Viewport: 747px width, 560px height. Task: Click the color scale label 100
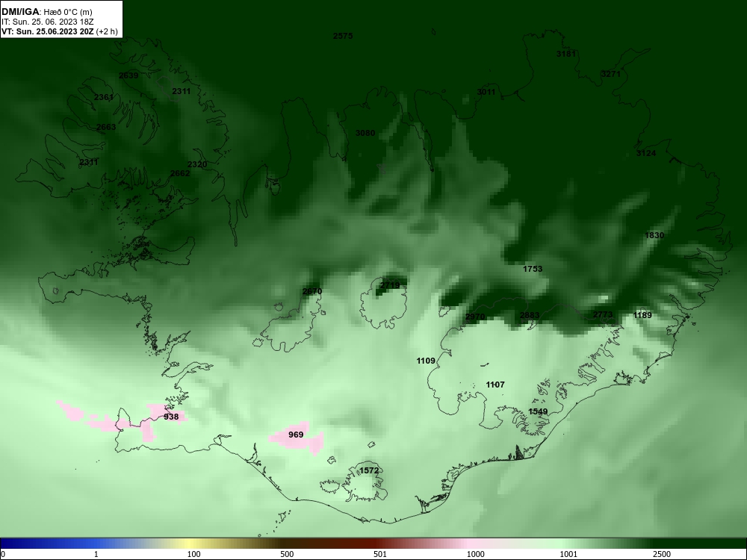tap(194, 554)
